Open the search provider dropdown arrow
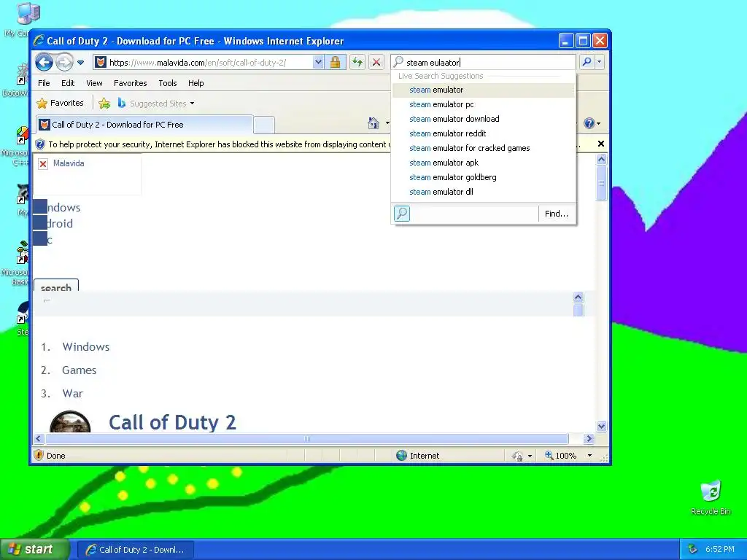The image size is (747, 560). (x=600, y=62)
